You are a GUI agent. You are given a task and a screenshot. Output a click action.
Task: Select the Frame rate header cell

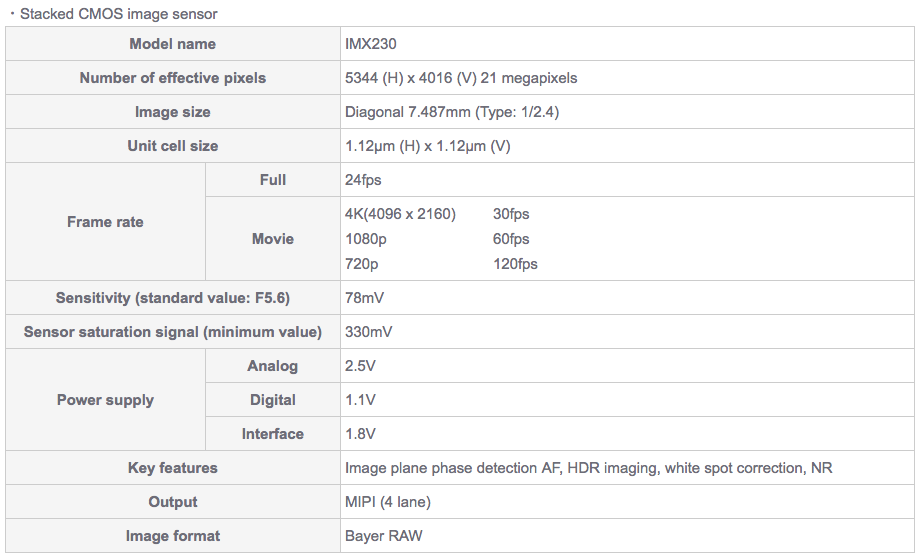[105, 222]
